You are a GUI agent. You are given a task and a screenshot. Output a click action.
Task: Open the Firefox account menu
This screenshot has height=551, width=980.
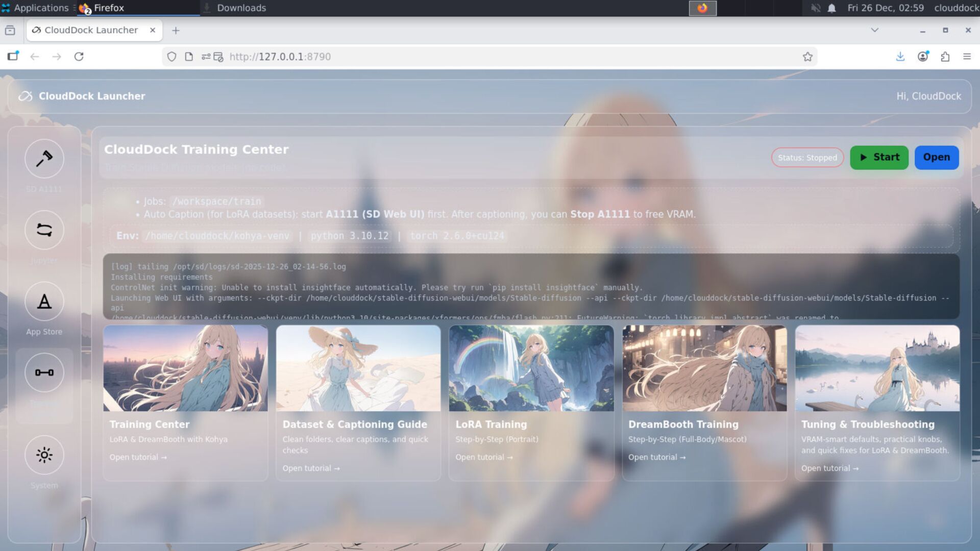[923, 57]
